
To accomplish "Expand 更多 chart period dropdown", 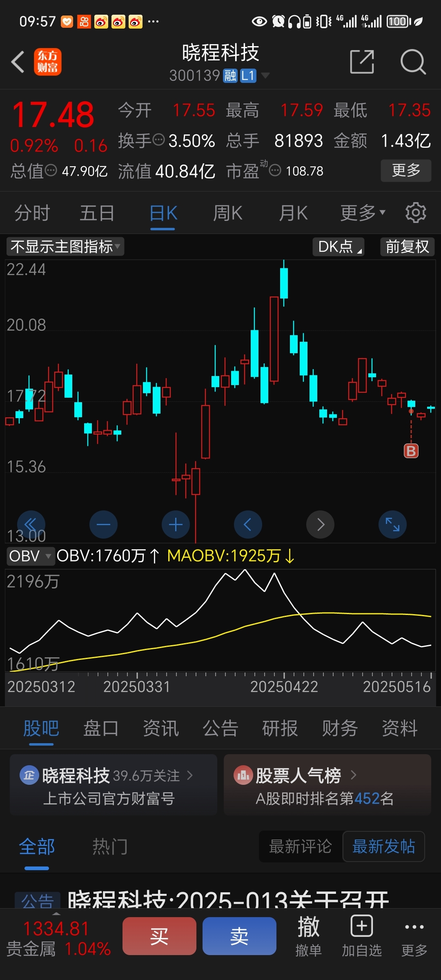I will pos(363,213).
